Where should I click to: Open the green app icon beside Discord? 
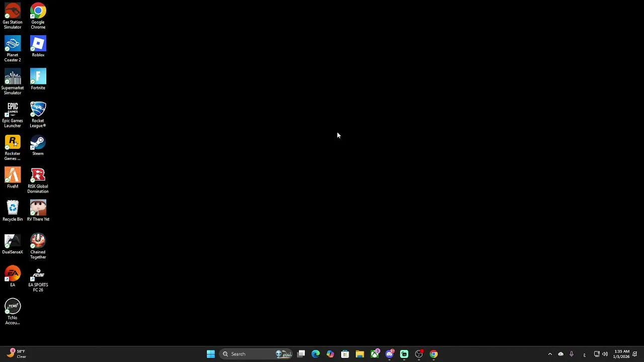coord(404,354)
